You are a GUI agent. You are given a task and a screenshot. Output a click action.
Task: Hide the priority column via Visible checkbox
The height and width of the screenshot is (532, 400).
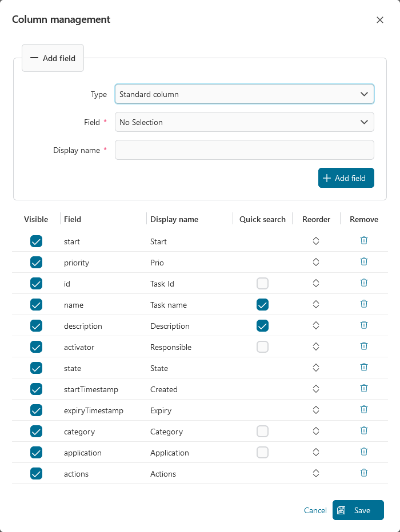(37, 262)
